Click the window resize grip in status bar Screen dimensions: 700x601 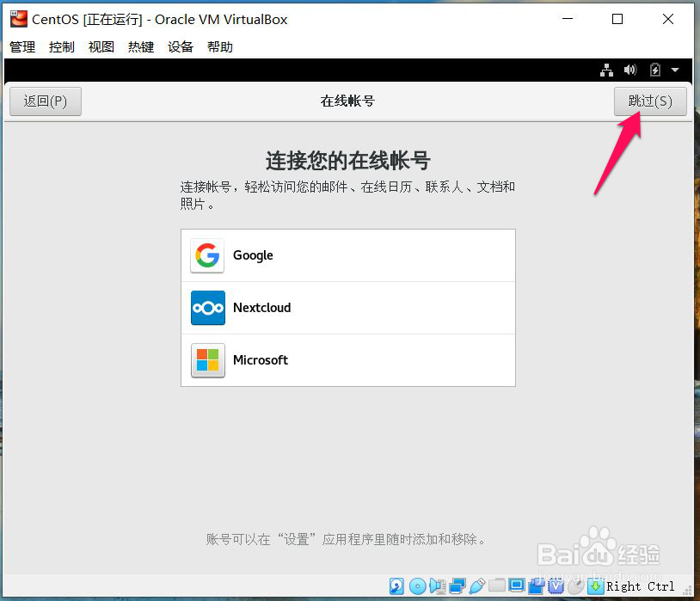tap(688, 591)
